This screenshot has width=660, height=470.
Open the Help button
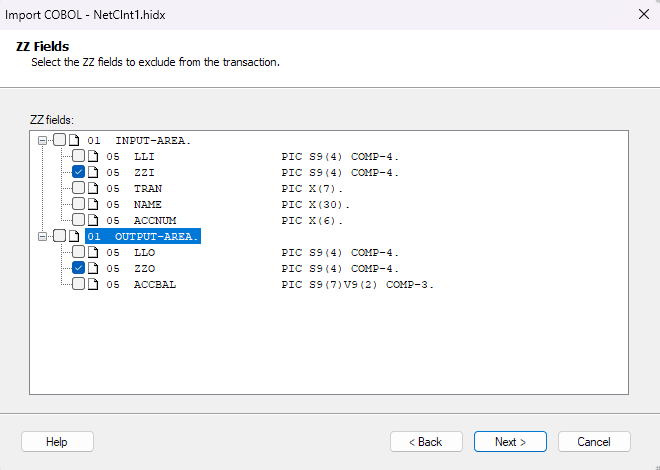[x=57, y=442]
